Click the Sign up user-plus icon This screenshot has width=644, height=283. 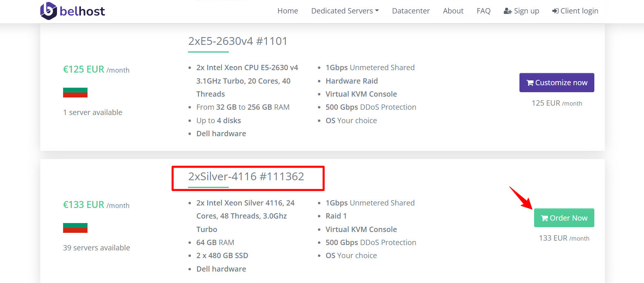click(x=508, y=11)
